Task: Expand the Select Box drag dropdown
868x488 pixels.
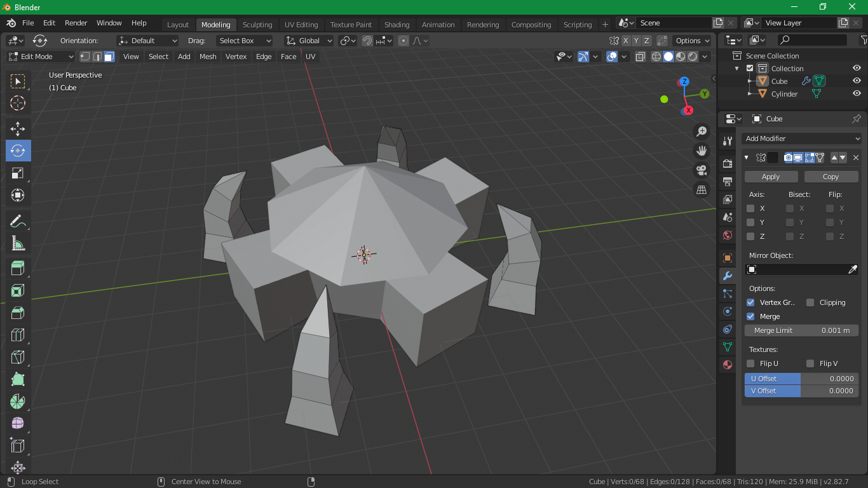Action: click(x=245, y=41)
